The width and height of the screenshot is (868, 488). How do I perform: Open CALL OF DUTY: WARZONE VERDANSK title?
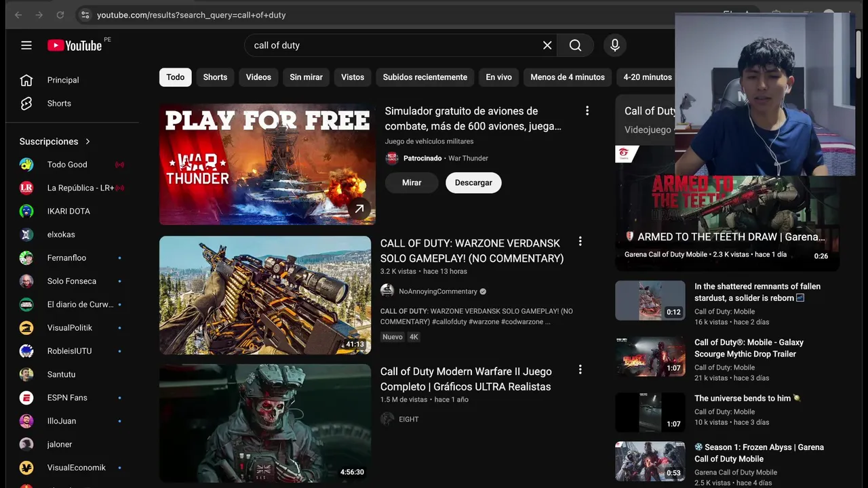pos(472,251)
